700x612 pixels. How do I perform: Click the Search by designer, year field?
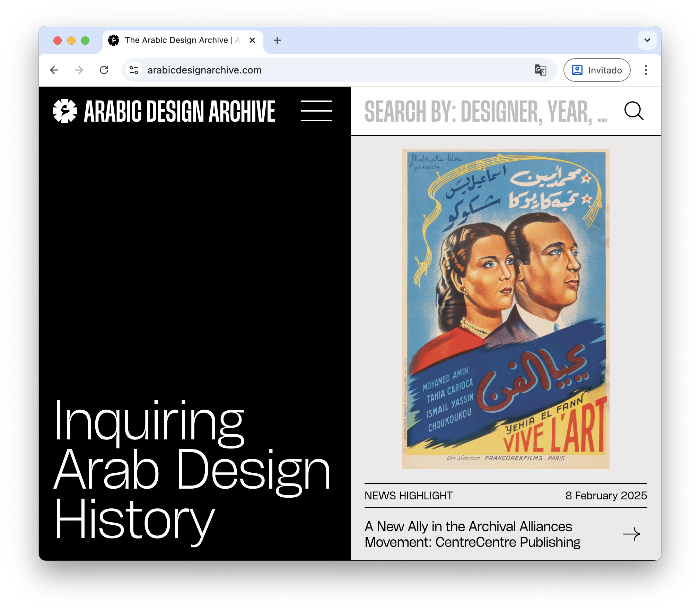485,111
